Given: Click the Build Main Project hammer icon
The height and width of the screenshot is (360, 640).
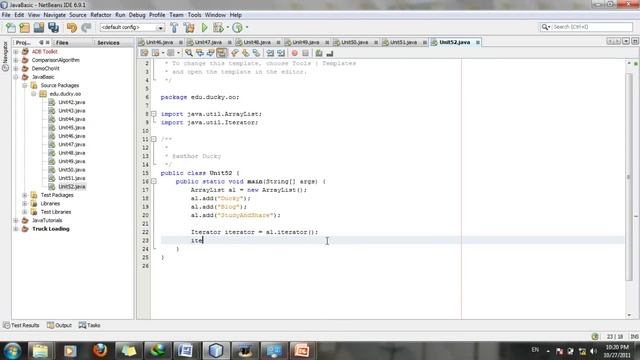Looking at the screenshot, I should tap(174, 27).
